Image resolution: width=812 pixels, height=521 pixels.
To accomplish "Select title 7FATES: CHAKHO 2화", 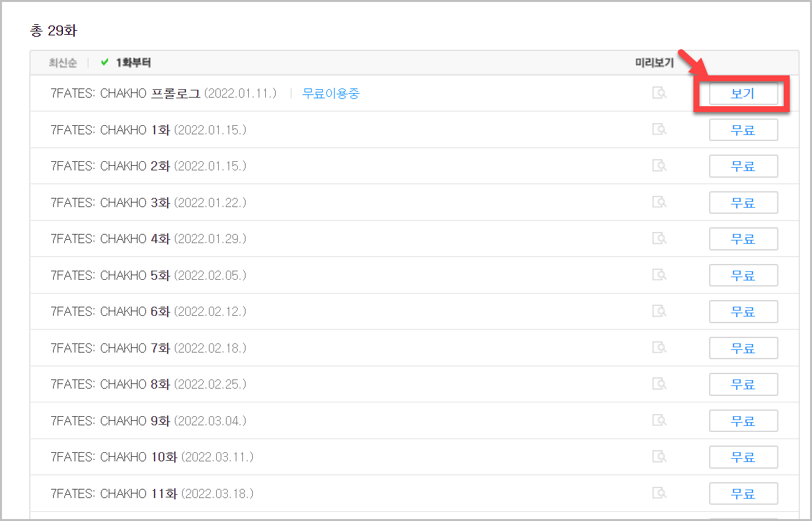I will click(110, 166).
